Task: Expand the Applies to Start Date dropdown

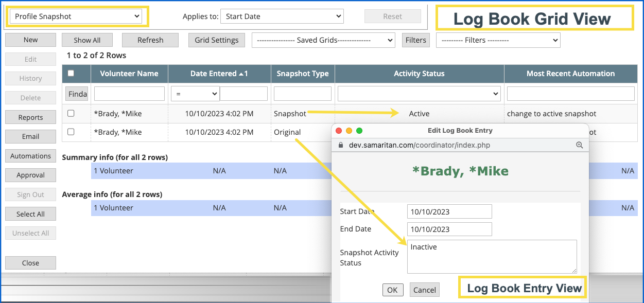Action: click(x=282, y=16)
